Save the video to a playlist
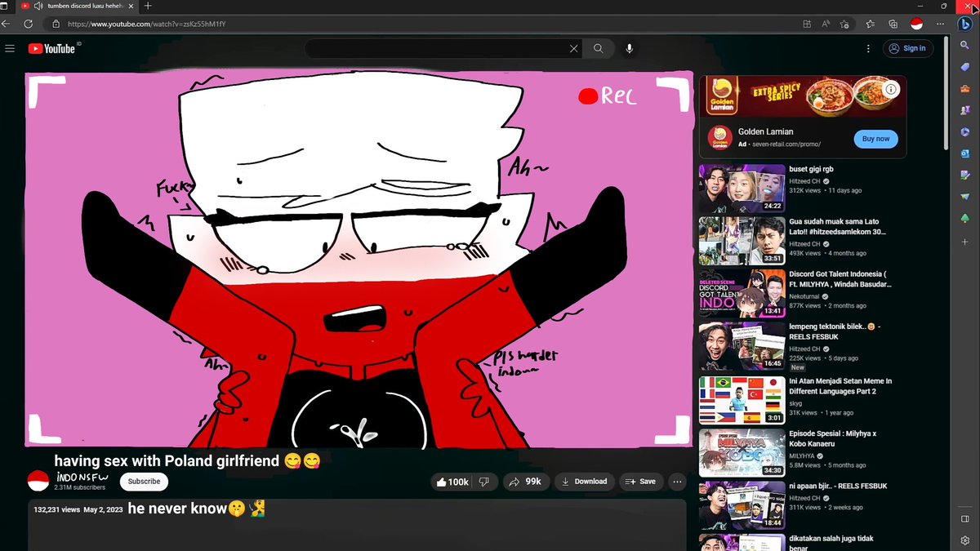980x551 pixels. [x=641, y=482]
